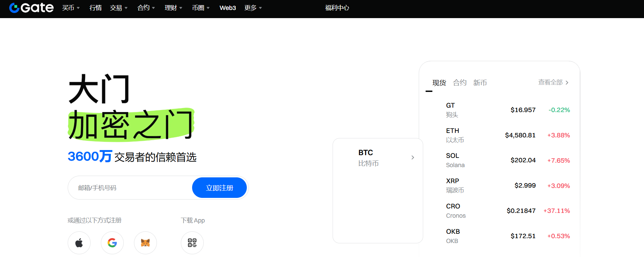
Task: Click the Gate logo
Action: [31, 8]
